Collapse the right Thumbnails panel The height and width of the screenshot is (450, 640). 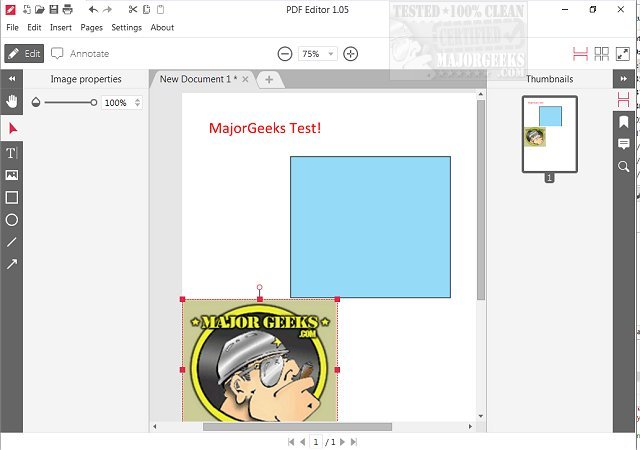tap(623, 79)
